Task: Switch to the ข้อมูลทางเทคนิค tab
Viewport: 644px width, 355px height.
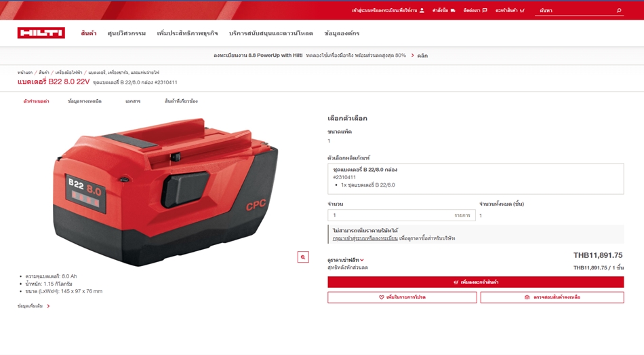Action: pos(85,100)
